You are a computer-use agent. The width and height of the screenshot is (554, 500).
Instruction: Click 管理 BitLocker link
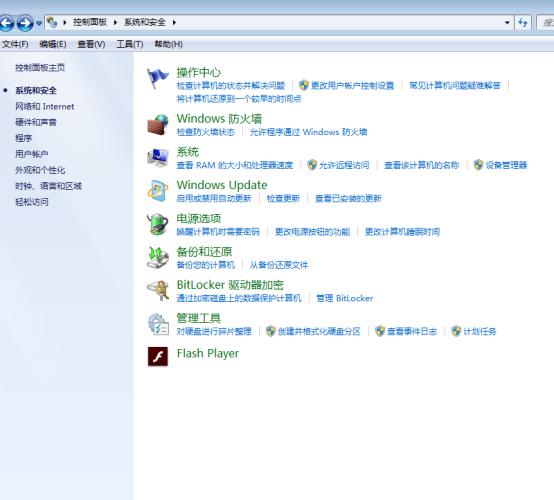coord(344,298)
